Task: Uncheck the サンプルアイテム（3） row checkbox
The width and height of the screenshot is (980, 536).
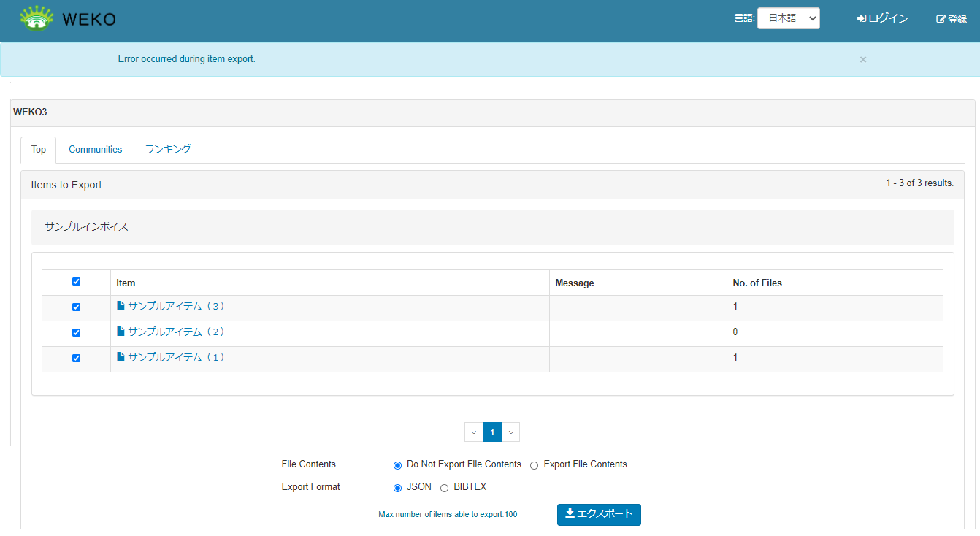Action: (77, 307)
